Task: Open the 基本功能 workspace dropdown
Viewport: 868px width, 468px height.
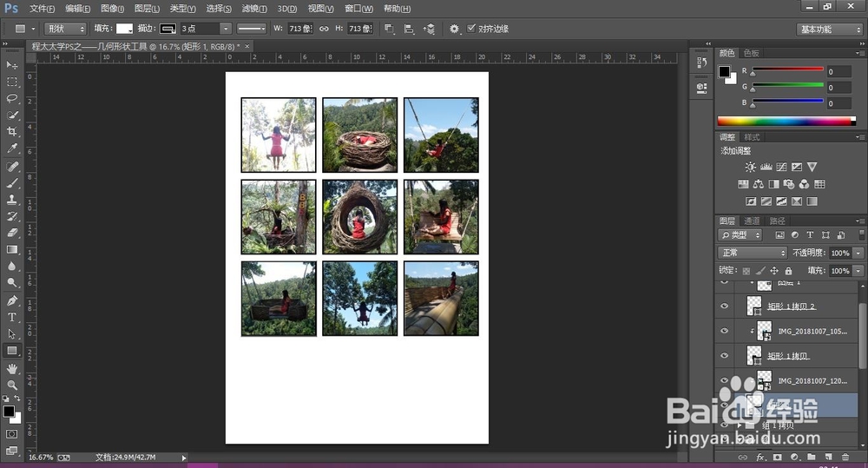Action: click(829, 30)
